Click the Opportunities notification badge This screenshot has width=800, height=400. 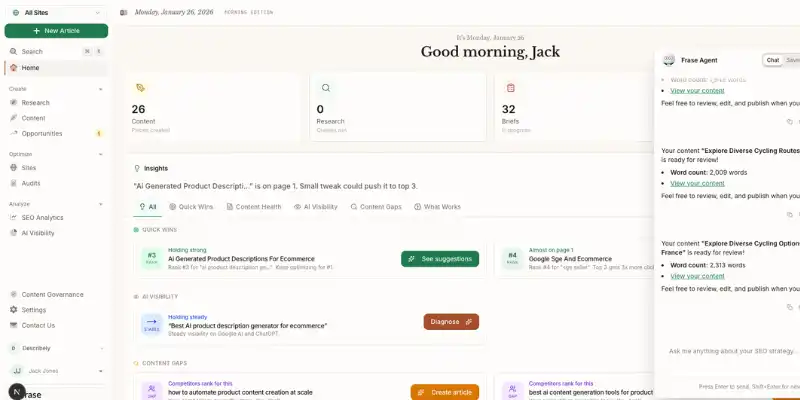tap(99, 134)
